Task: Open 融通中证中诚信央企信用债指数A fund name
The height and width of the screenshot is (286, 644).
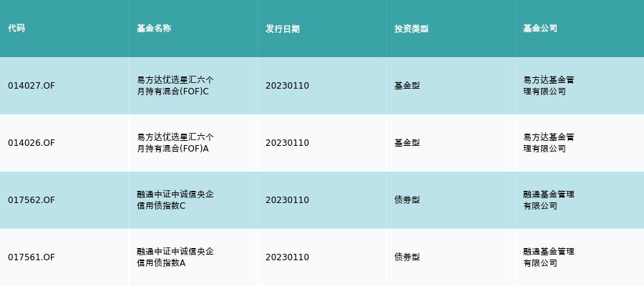Action: click(175, 257)
